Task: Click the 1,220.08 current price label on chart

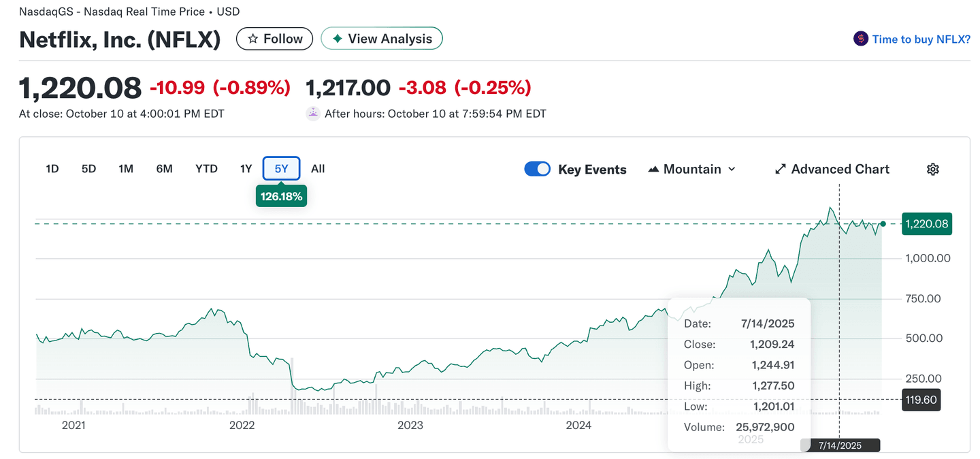Action: 926,223
